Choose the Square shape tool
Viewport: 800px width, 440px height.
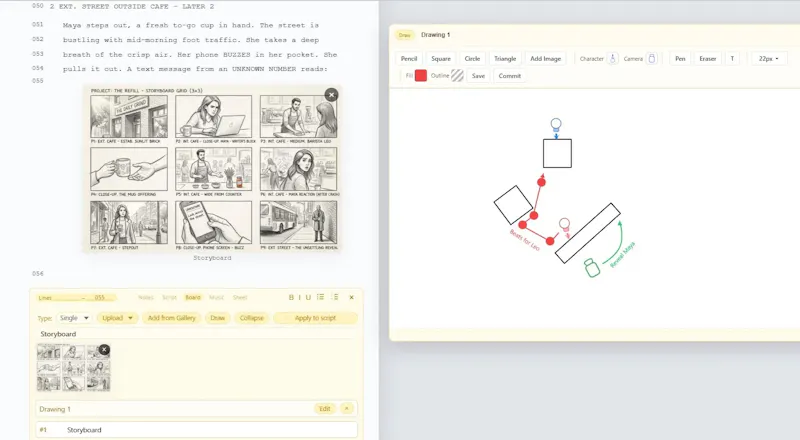(x=441, y=59)
